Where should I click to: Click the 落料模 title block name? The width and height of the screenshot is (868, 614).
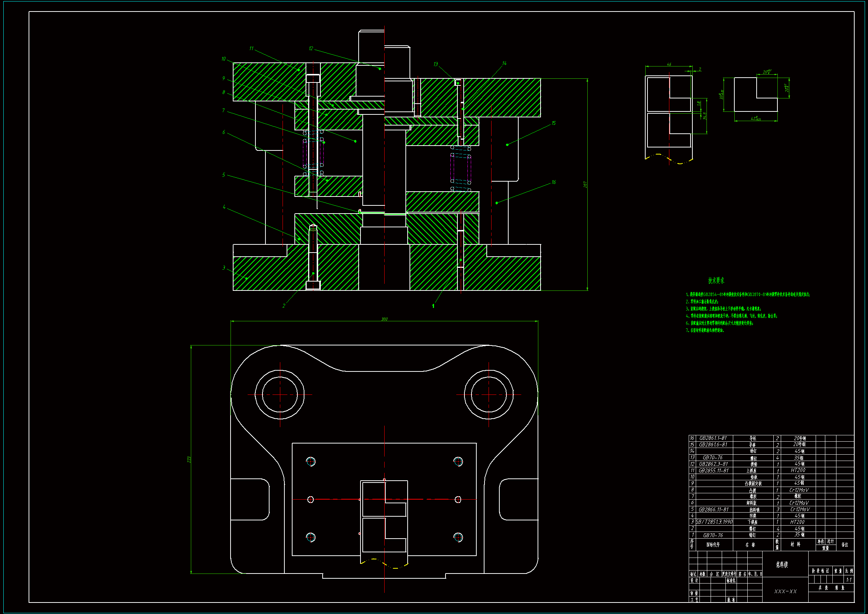click(x=782, y=565)
